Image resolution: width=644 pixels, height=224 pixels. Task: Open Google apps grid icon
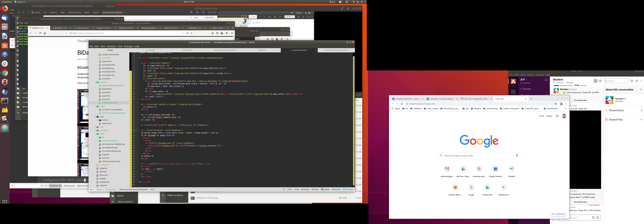pos(557,116)
